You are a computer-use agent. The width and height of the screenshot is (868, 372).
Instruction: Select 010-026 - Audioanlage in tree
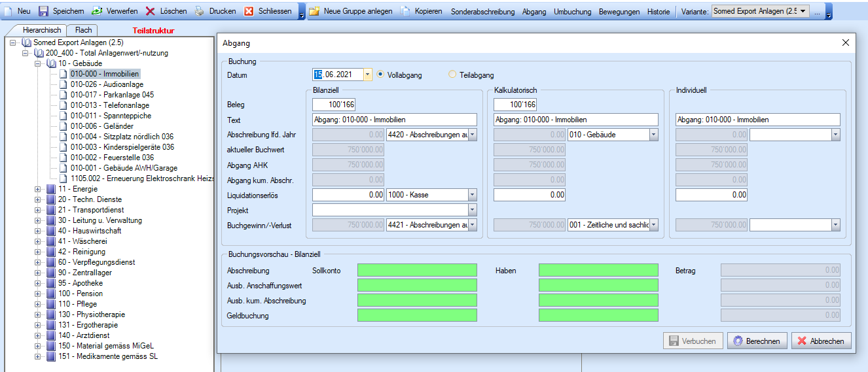click(x=107, y=84)
